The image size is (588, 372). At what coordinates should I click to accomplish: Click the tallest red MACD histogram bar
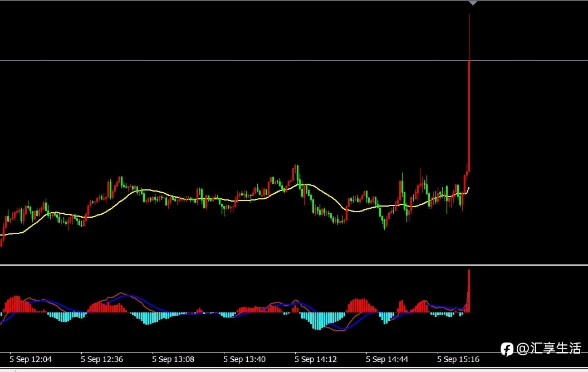click(x=469, y=291)
